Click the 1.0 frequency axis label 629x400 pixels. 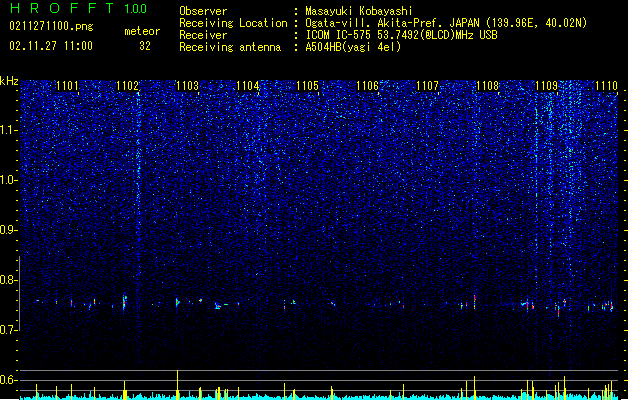[x=8, y=180]
